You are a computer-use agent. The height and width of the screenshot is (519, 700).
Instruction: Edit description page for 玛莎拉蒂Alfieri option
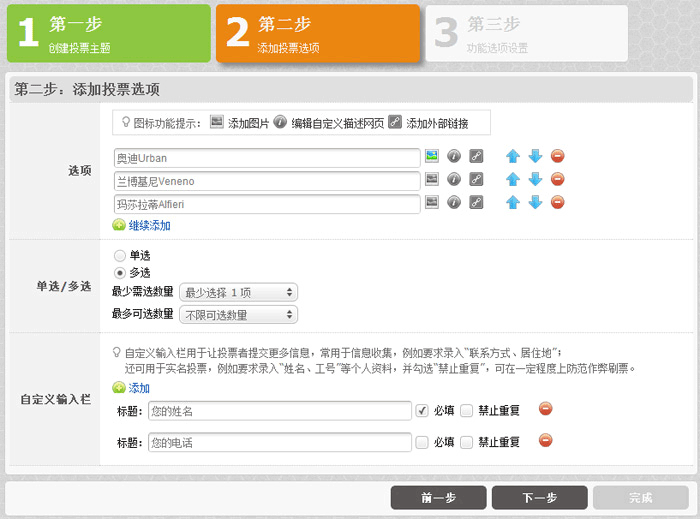(454, 202)
